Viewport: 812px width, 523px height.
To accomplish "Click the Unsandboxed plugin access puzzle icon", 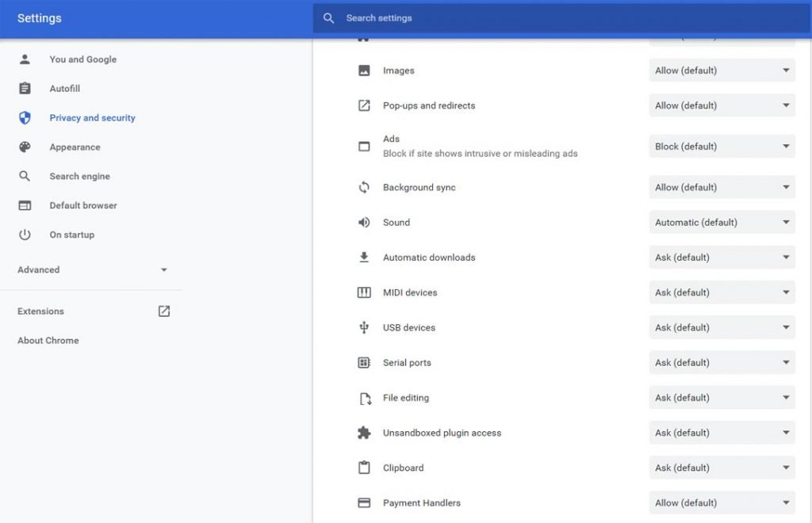I will [364, 433].
